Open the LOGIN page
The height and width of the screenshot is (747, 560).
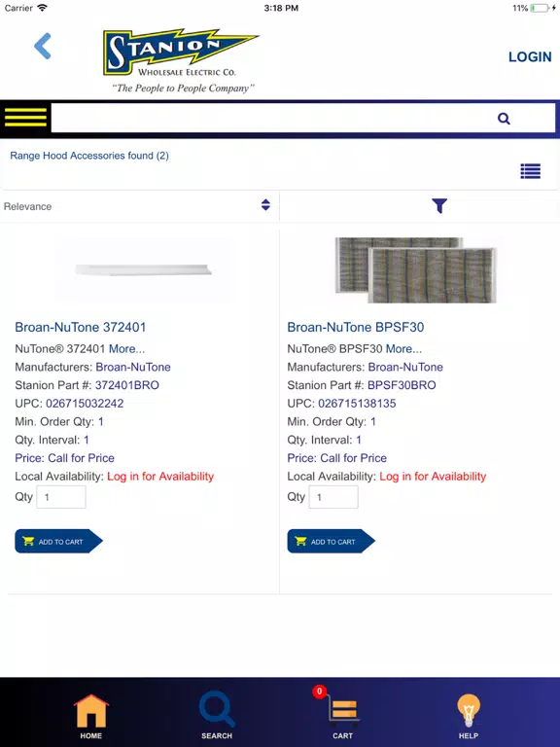530,56
